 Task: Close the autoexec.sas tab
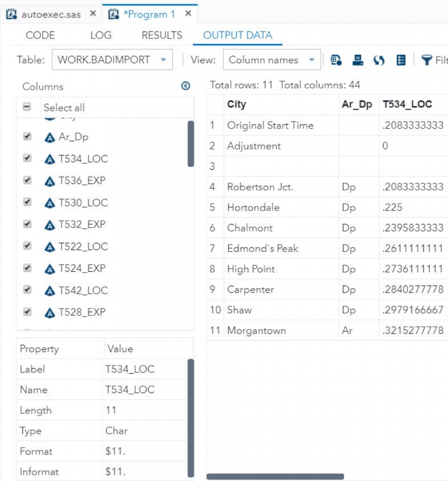click(93, 14)
